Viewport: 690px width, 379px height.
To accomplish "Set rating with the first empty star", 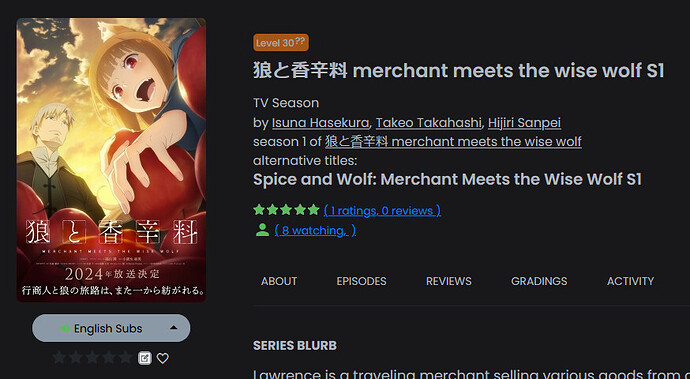I will [59, 357].
